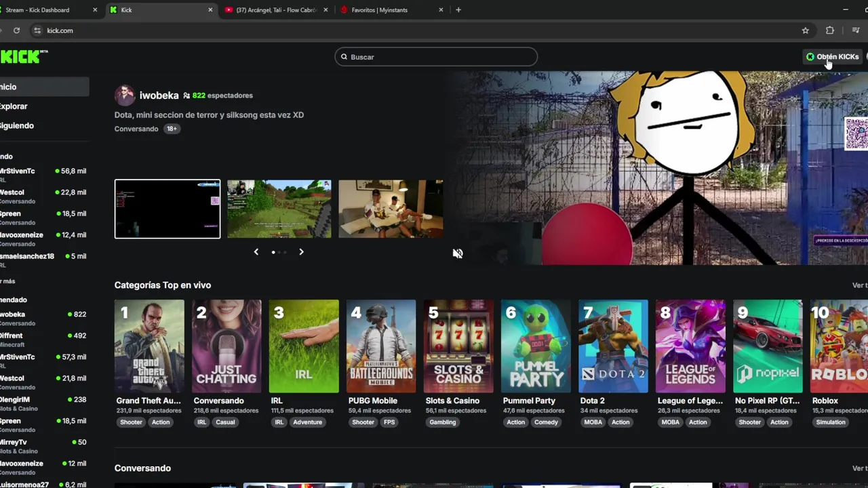
Task: Open MrStivenTc channel showing 56,8 mil
Action: [43, 175]
